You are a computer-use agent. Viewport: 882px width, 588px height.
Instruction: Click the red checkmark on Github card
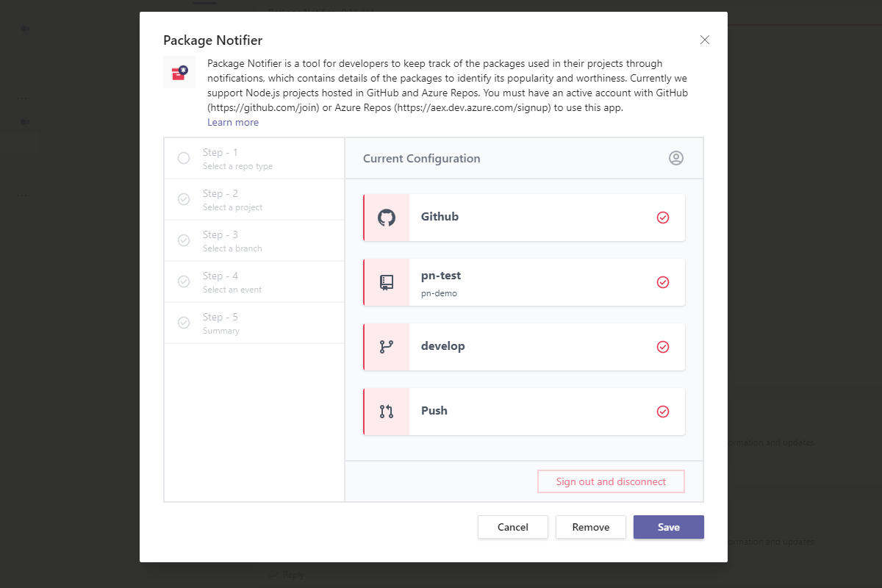tap(663, 218)
